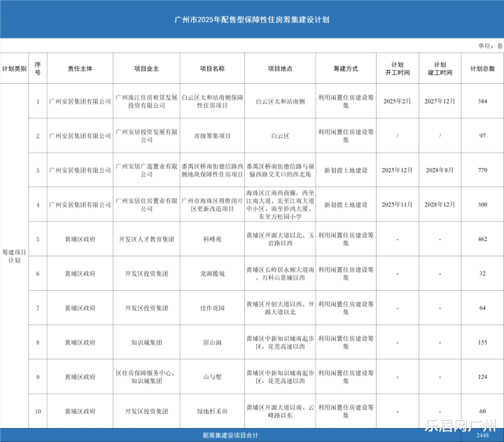The height and width of the screenshot is (442, 504).
Task: Select 新划拨土地建设 in row 3
Action: [x=346, y=170]
